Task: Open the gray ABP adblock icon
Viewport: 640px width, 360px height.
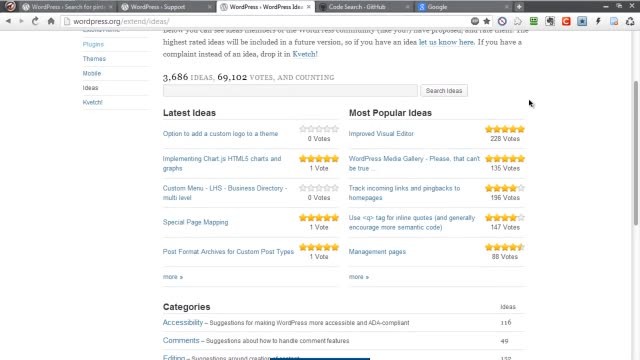Action: pyautogui.click(x=475, y=21)
